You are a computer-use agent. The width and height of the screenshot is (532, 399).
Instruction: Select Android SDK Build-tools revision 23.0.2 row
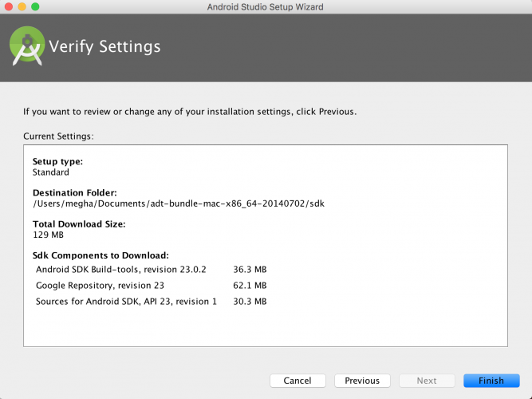[152, 269]
